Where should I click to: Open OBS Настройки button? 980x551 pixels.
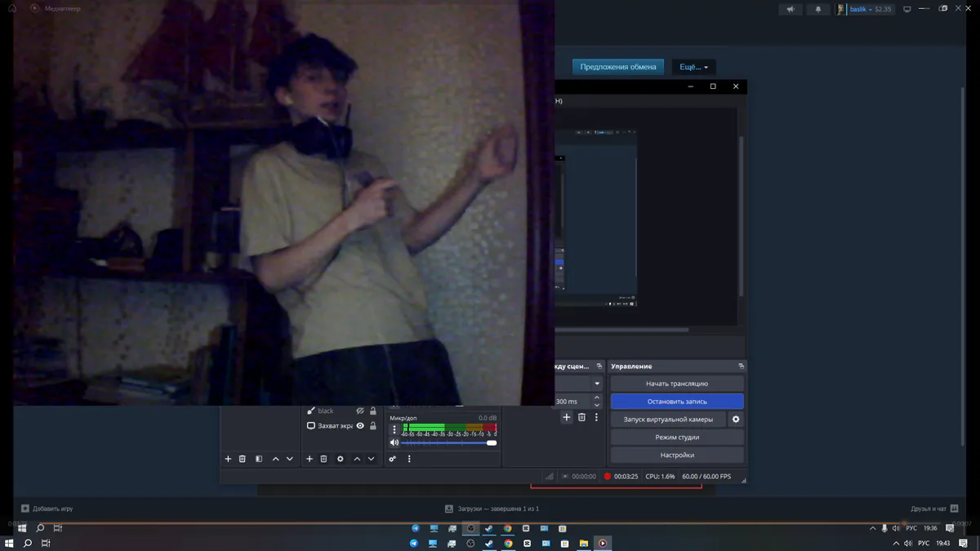677,455
